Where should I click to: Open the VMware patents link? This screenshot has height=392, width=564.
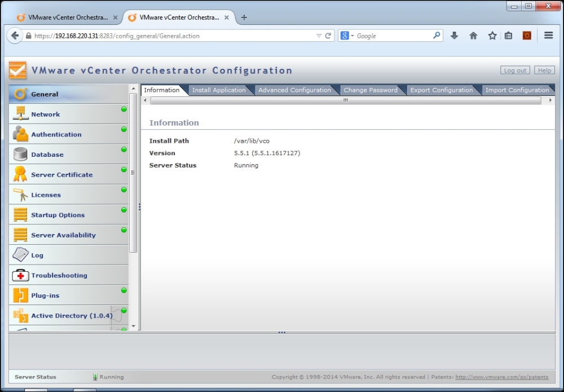502,377
